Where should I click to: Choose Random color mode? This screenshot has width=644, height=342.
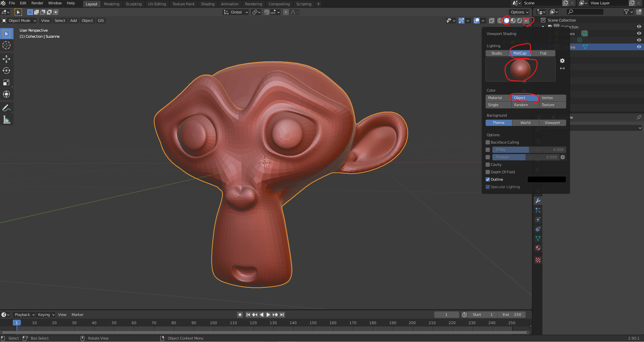521,105
